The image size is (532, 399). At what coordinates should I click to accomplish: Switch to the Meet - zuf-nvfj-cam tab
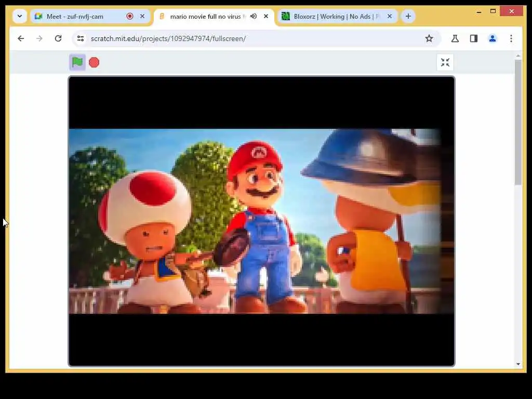click(90, 16)
